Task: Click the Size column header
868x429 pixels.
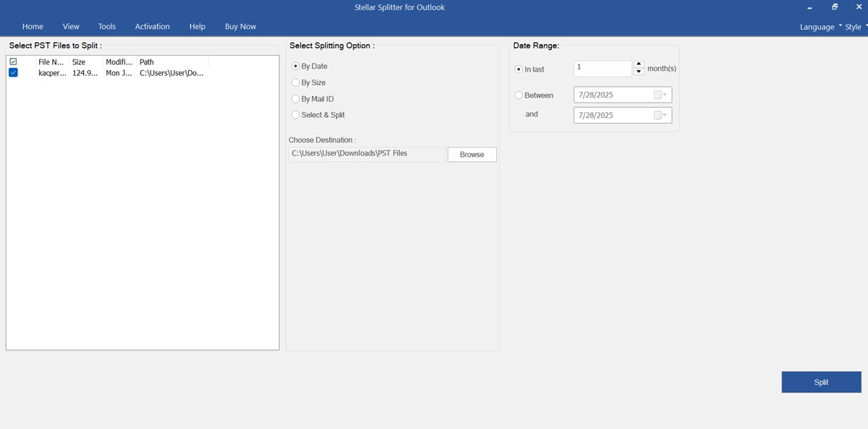Action: 86,62
